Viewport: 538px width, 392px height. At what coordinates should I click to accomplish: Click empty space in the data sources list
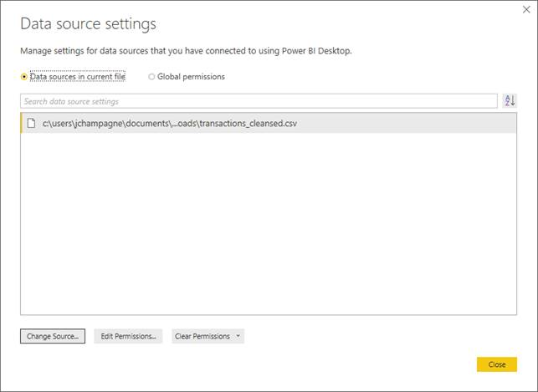(x=269, y=222)
